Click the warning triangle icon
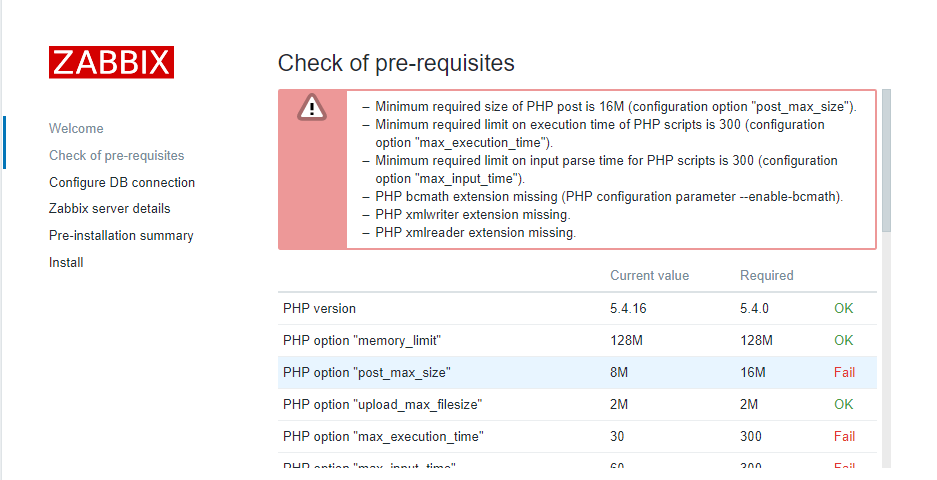The image size is (937, 480). 312,107
